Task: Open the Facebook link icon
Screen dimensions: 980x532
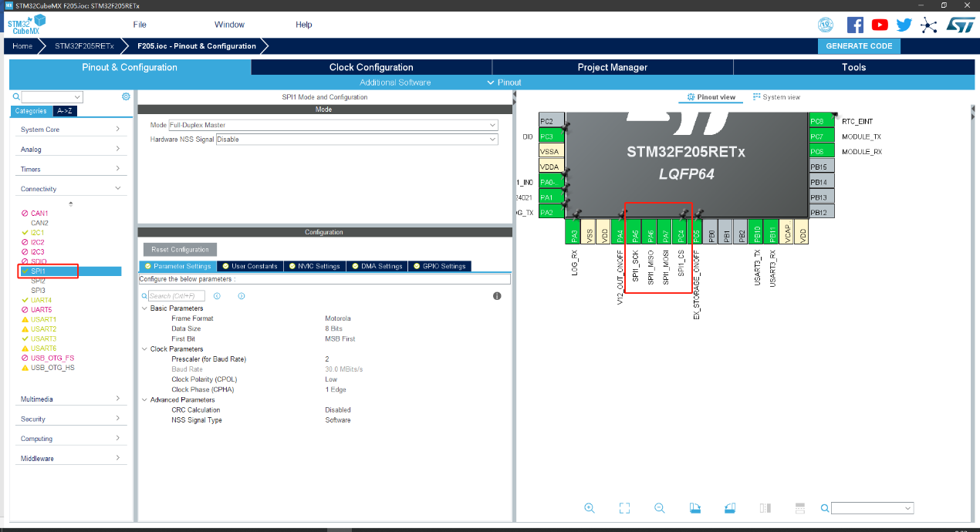Action: tap(855, 25)
